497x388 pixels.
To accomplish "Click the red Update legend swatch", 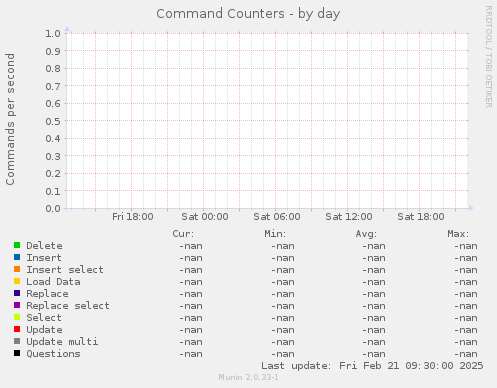I will click(17, 329).
